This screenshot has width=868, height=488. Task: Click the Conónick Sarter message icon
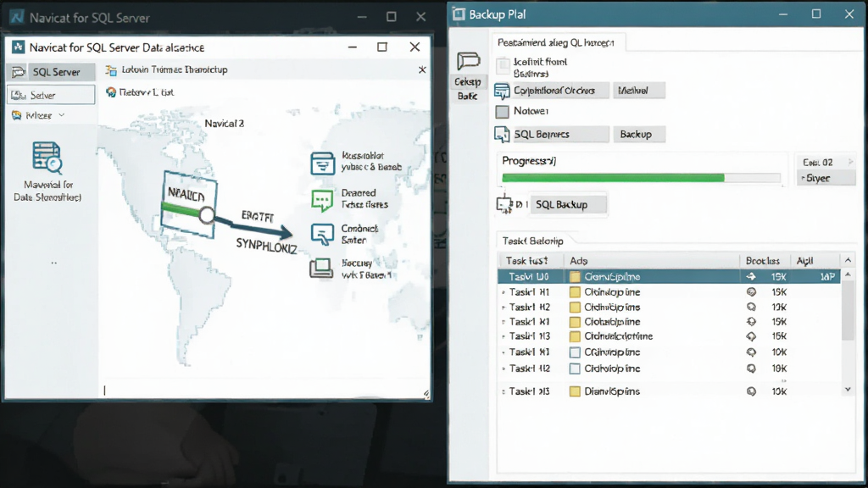(322, 234)
